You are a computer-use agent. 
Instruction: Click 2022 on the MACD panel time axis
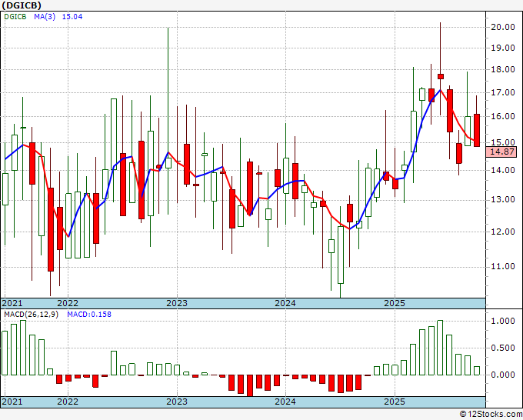(x=68, y=402)
